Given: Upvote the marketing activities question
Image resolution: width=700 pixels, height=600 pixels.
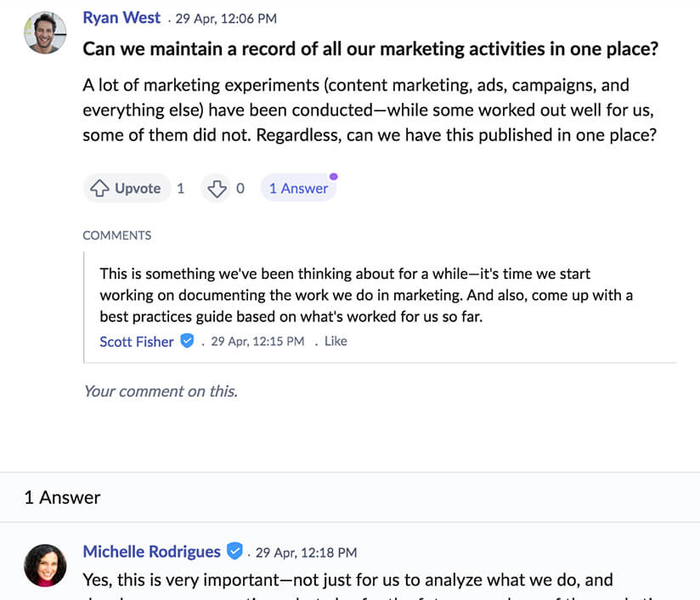Looking at the screenshot, I should [x=127, y=188].
